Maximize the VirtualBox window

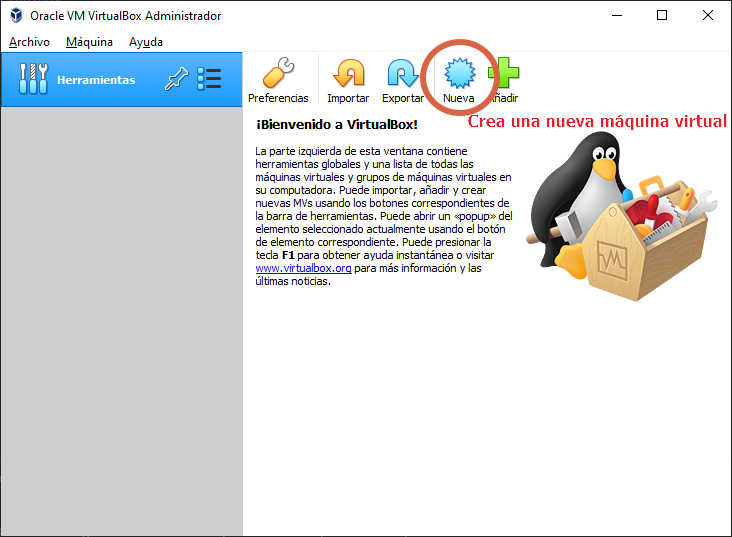pyautogui.click(x=662, y=16)
